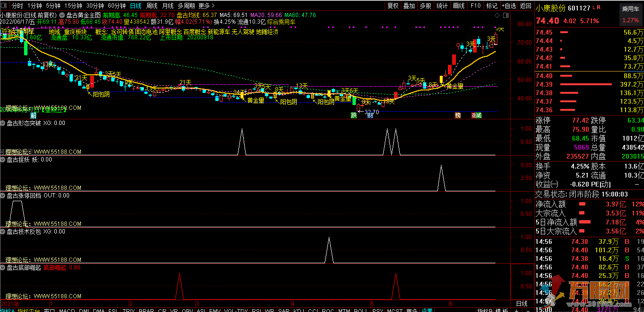Screen dimensions: 644x312
Task: Click the 101.2万 trade tick row
Action: (x=589, y=250)
